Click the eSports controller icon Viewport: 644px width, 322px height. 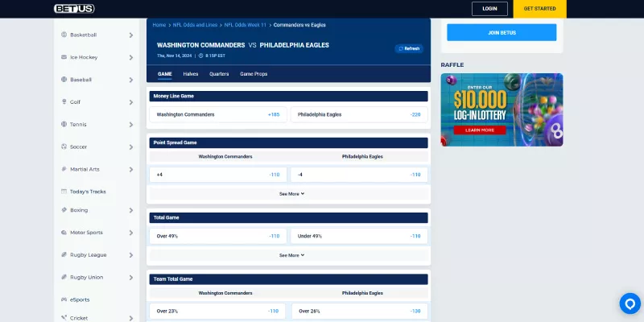pos(64,299)
